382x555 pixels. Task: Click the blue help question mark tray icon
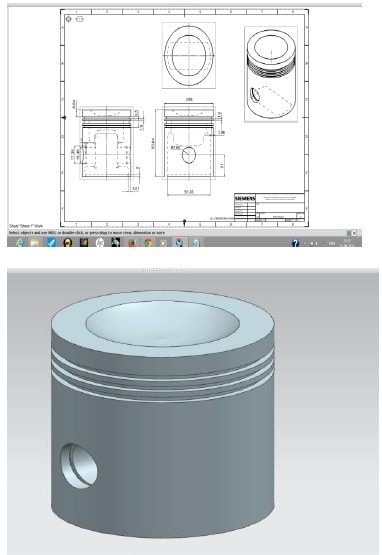[295, 243]
